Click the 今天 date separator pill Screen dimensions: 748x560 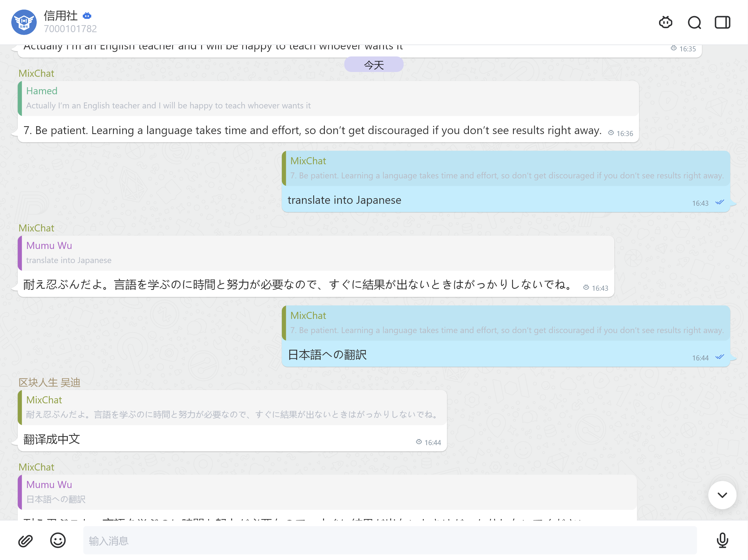click(374, 65)
